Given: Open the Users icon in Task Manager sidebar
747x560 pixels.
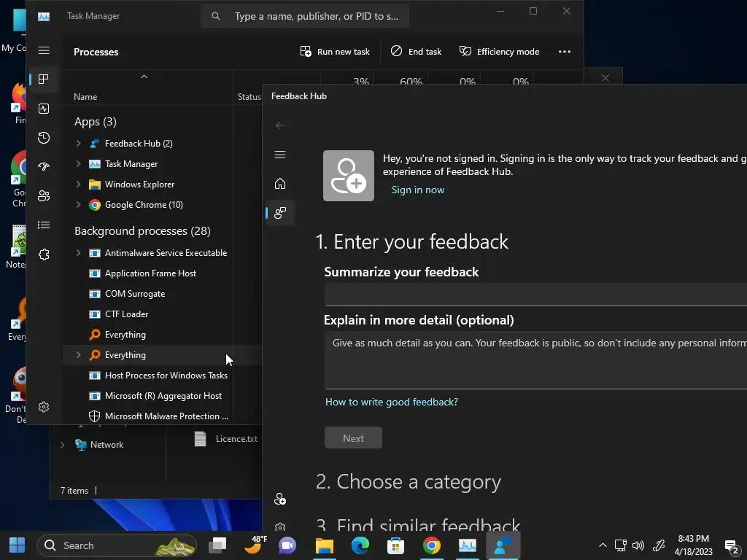Looking at the screenshot, I should (44, 195).
